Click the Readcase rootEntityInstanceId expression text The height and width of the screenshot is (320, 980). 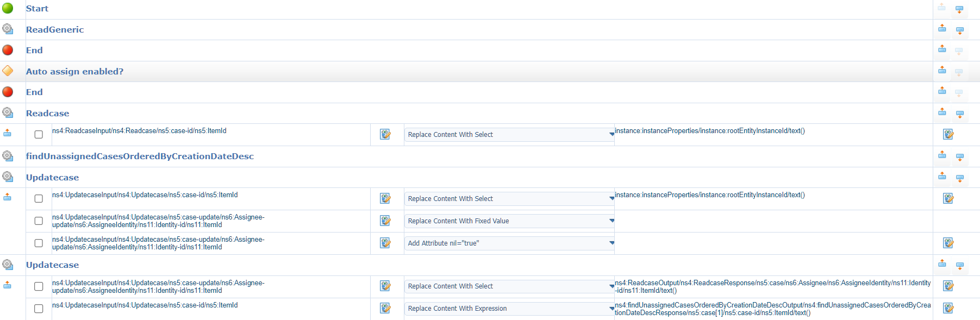pos(709,131)
